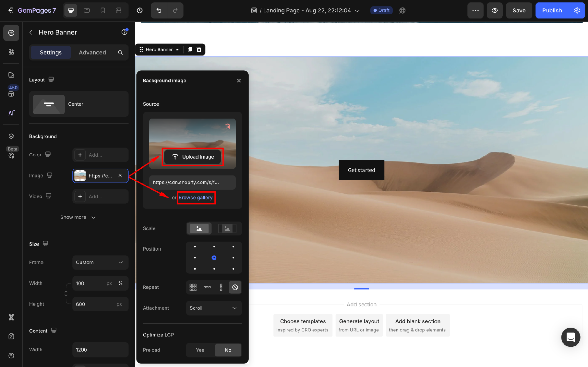Image resolution: width=588 pixels, height=367 pixels.
Task: Select the Settings tab
Action: tap(51, 52)
